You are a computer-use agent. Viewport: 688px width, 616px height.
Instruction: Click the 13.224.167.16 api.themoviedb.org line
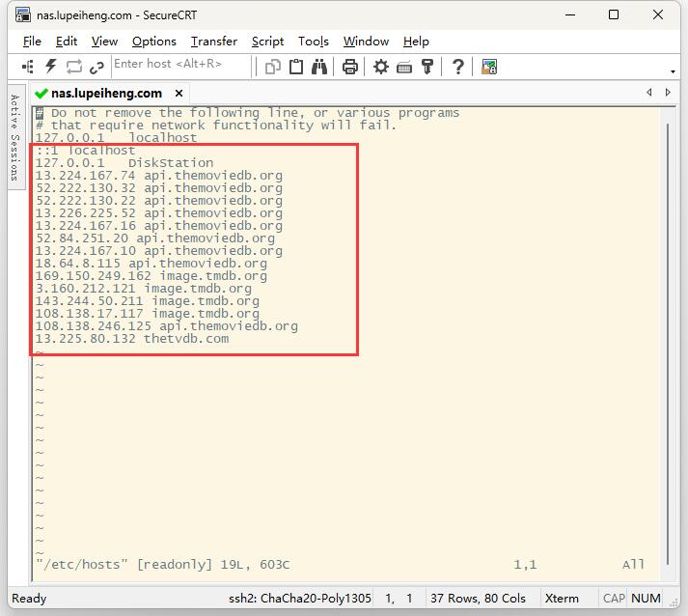(x=159, y=226)
